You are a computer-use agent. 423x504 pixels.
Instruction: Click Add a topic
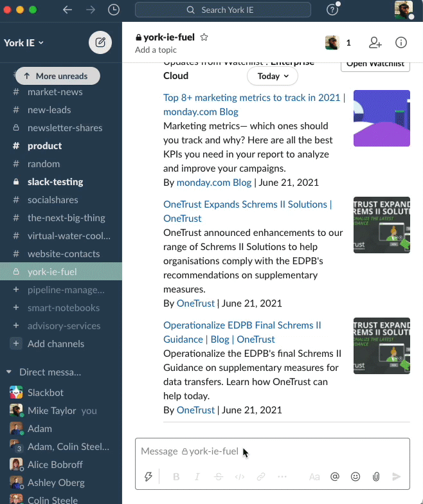(156, 50)
